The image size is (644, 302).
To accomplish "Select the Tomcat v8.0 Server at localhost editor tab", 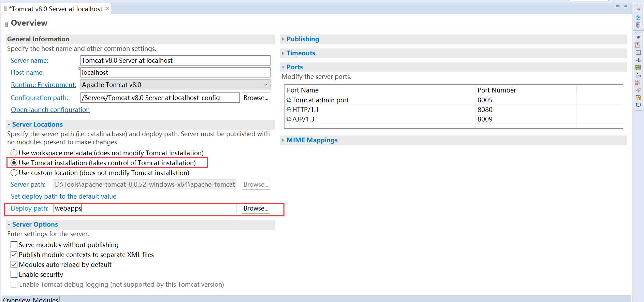I will 56,9.
